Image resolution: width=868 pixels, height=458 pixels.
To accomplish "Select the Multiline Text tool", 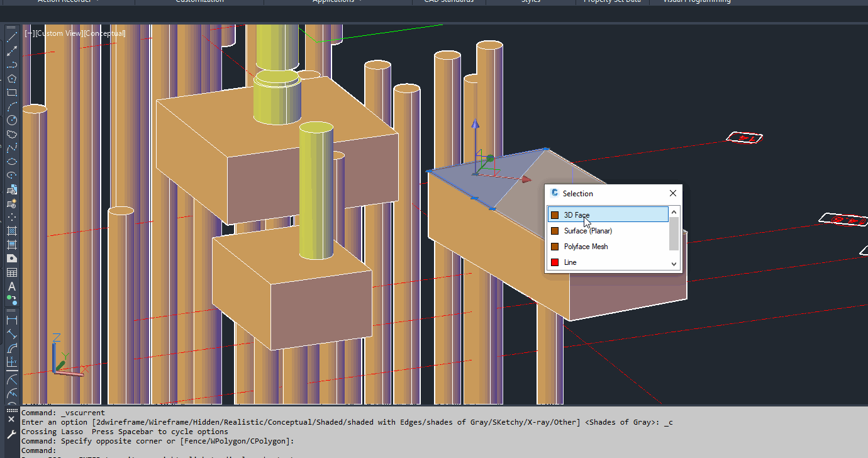I will 11,286.
